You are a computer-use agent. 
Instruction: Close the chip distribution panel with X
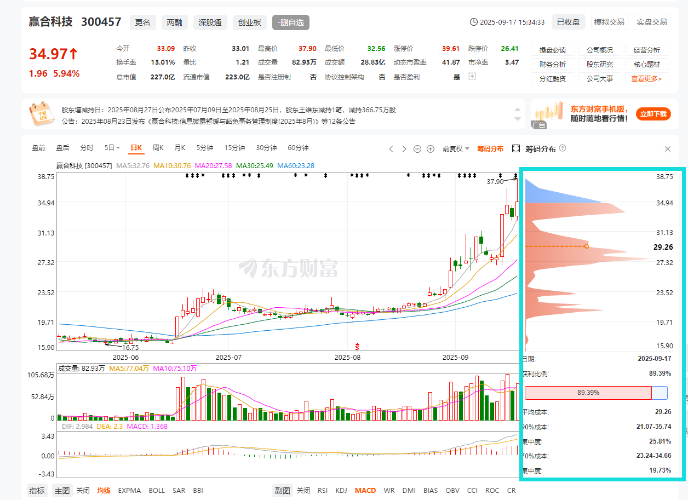[x=667, y=149]
